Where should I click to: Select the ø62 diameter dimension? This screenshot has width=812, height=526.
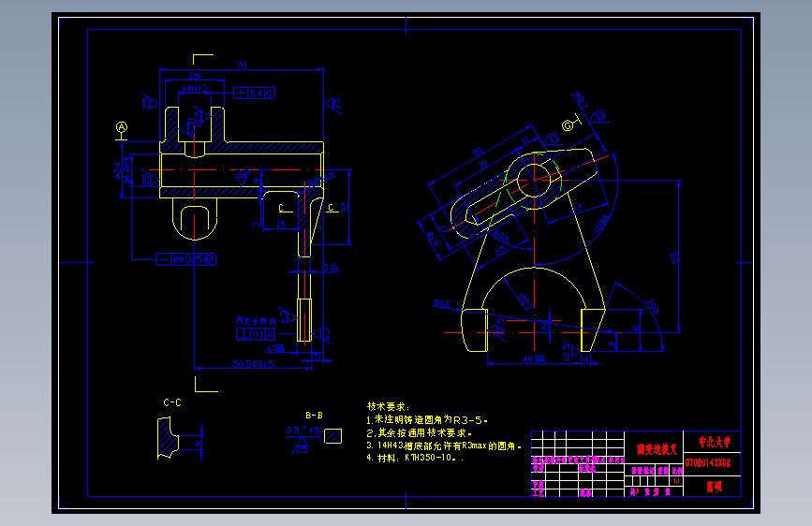coord(442,303)
